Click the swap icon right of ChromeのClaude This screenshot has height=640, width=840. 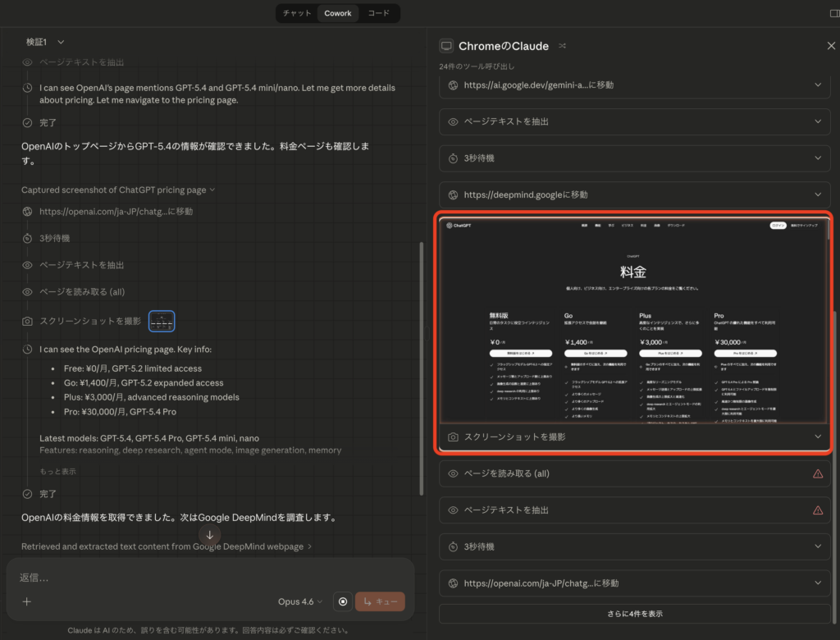coord(561,47)
